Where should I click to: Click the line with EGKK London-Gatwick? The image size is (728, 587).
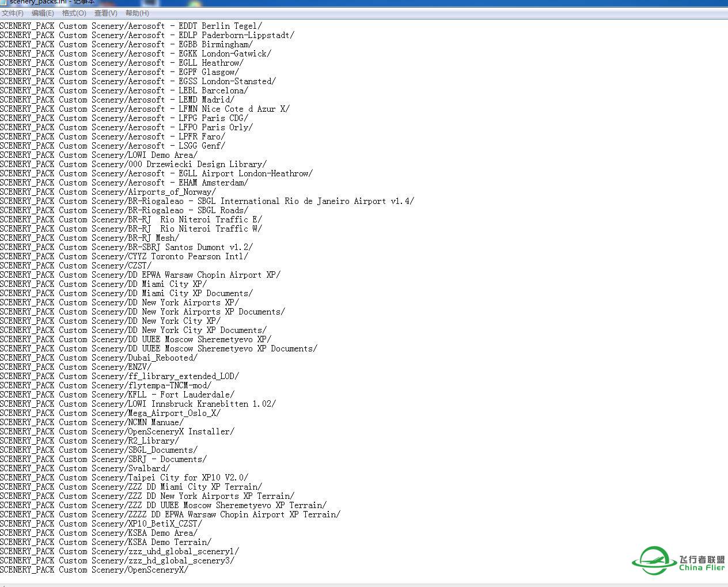tap(135, 54)
